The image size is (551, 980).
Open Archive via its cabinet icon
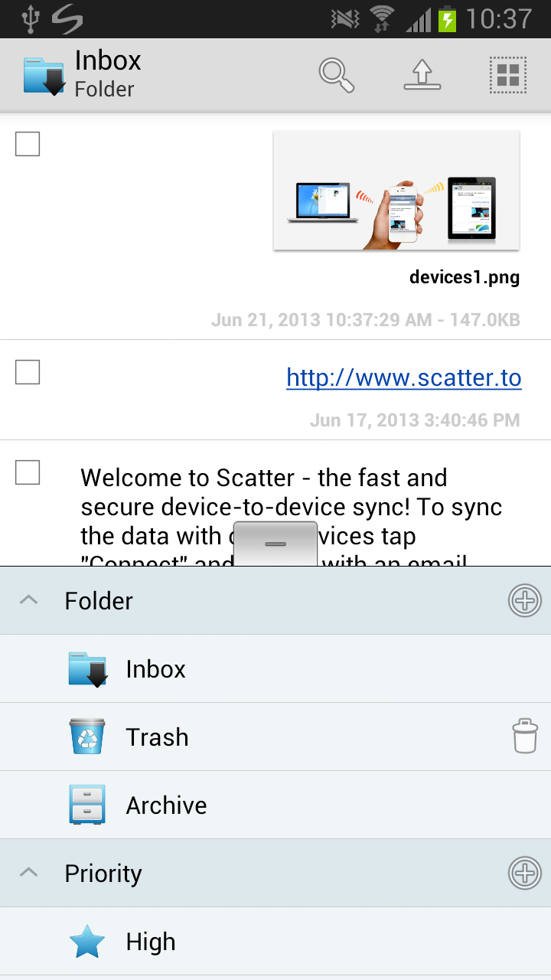tap(86, 804)
